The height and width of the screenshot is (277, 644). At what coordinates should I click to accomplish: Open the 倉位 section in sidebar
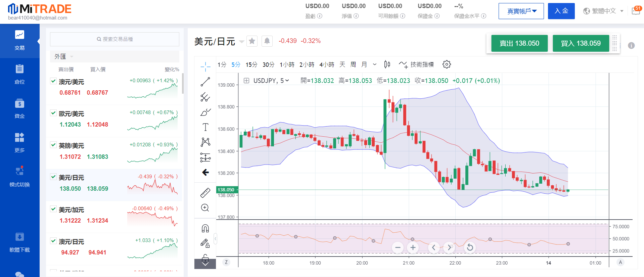click(x=19, y=75)
